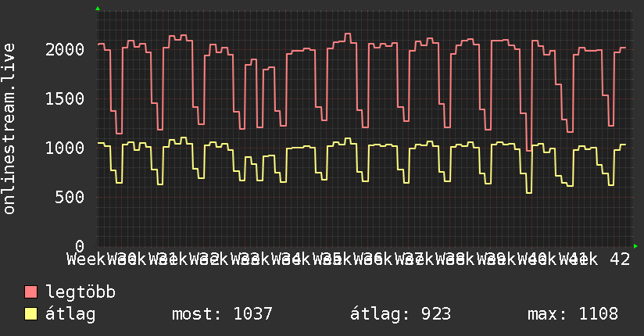Image resolution: width=644 pixels, height=336 pixels.
Task: Click the 1500 y-axis label
Action: coord(65,99)
